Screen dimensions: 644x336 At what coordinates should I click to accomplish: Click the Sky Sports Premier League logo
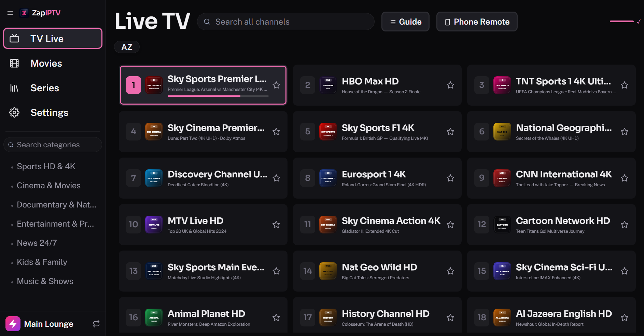point(154,85)
